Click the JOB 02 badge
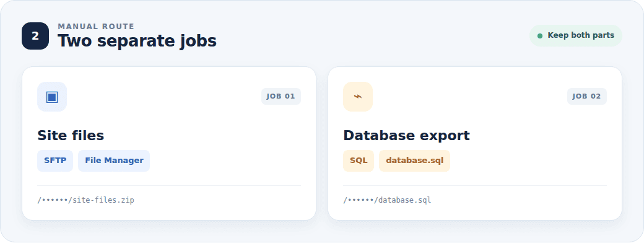Screen dimensions: 644x243 [x=587, y=97]
